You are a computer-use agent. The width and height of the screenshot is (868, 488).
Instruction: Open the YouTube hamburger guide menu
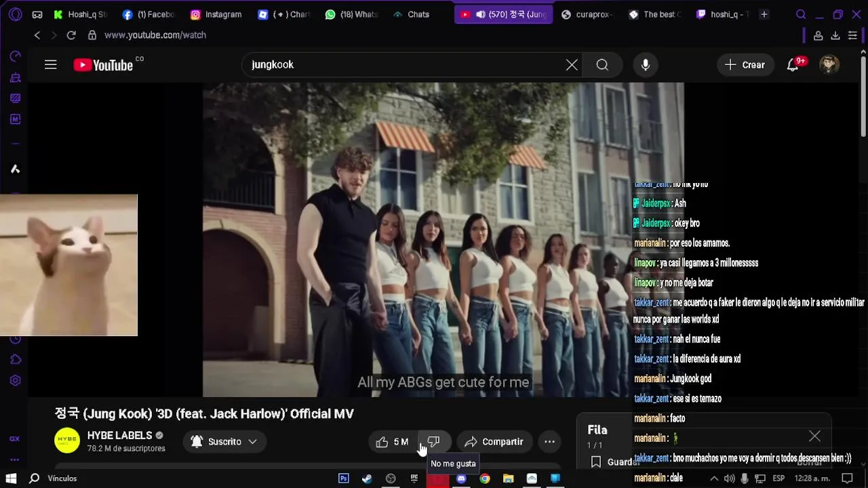pos(50,64)
